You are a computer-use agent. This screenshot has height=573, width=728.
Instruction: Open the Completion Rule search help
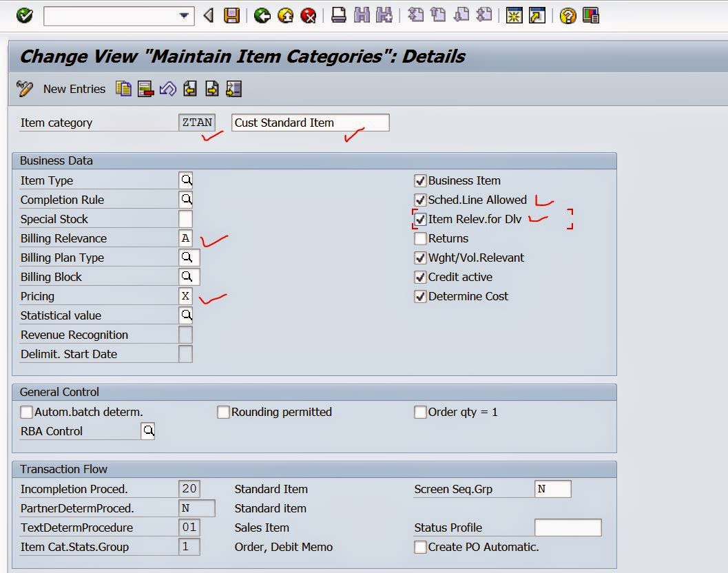185,200
